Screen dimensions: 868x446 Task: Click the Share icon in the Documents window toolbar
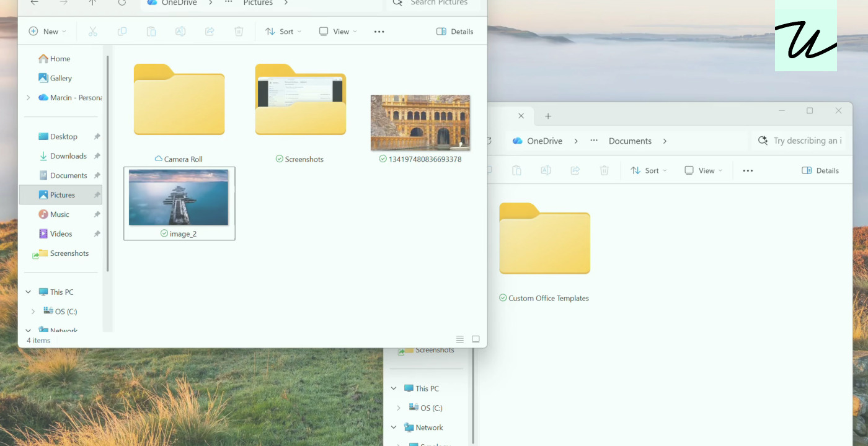[575, 170]
